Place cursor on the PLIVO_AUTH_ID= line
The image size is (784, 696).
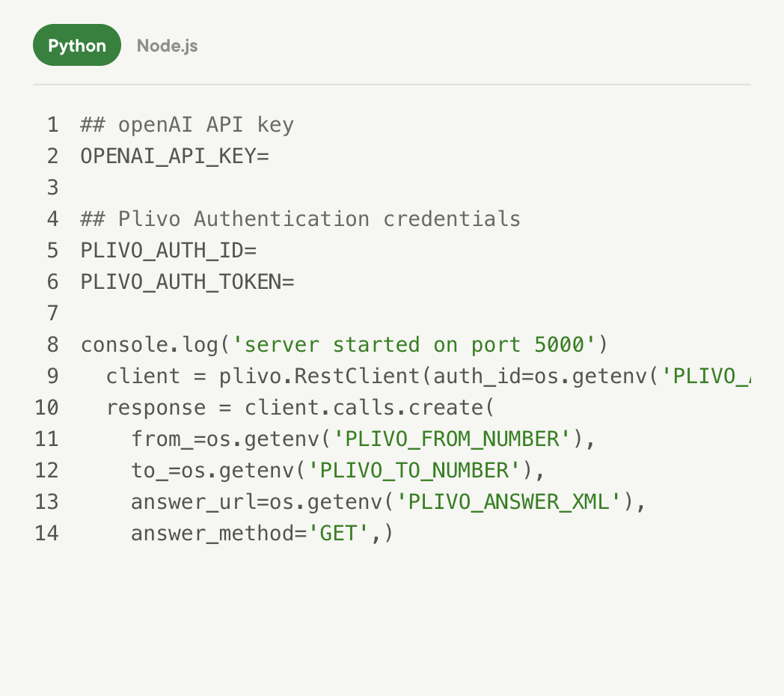(168, 251)
